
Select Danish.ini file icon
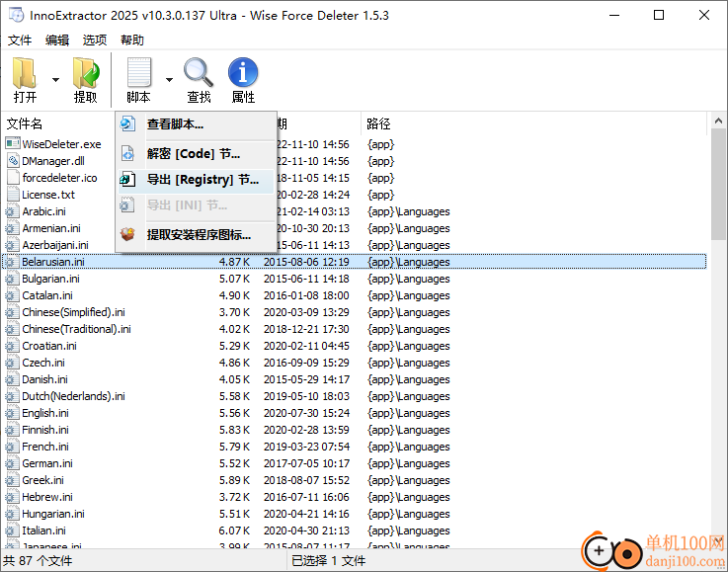[13, 379]
